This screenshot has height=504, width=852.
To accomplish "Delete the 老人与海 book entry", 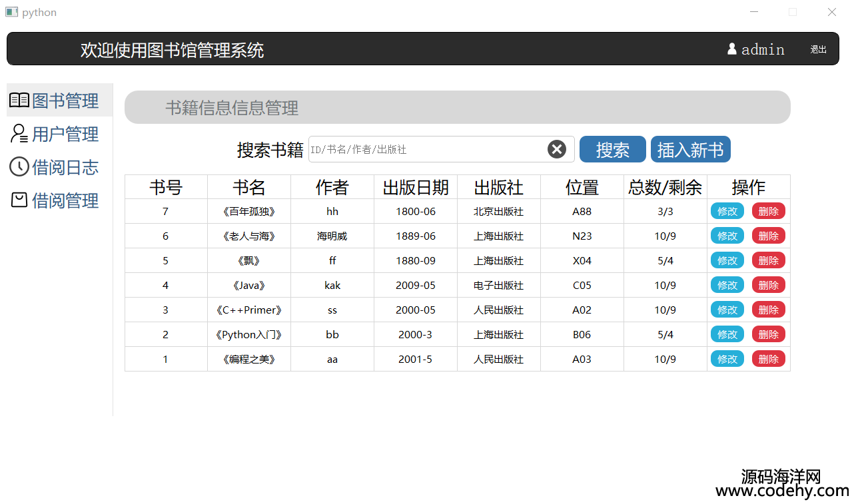I will click(768, 236).
